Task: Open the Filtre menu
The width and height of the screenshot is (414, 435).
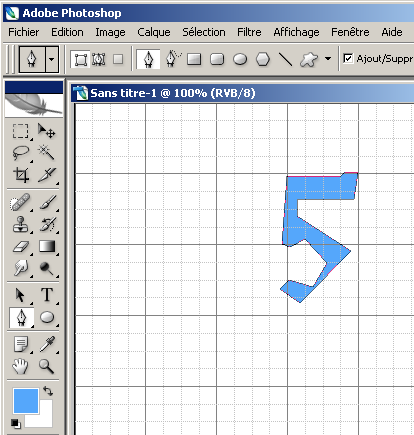Action: 249,32
